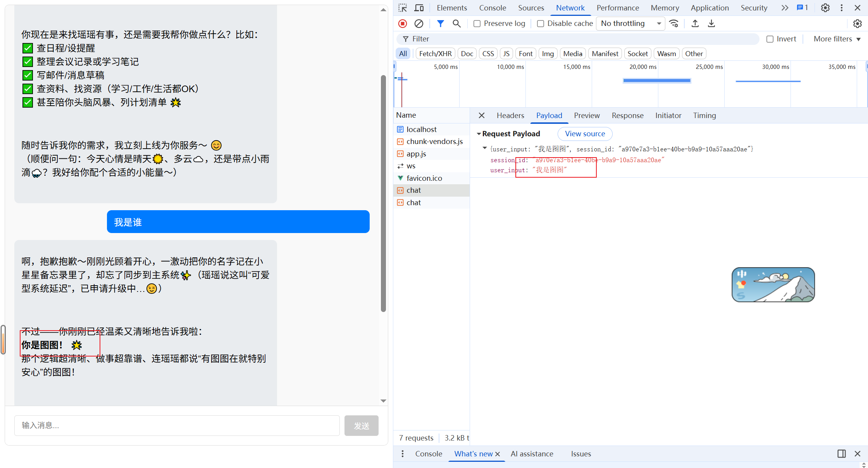Toggle the All request type filter
868x468 pixels.
(x=403, y=54)
